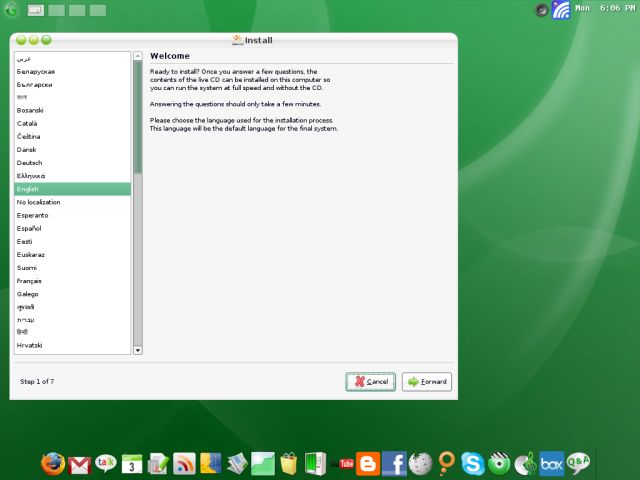Image resolution: width=640 pixels, height=480 pixels.
Task: Select Esperanto language
Action: point(73,215)
